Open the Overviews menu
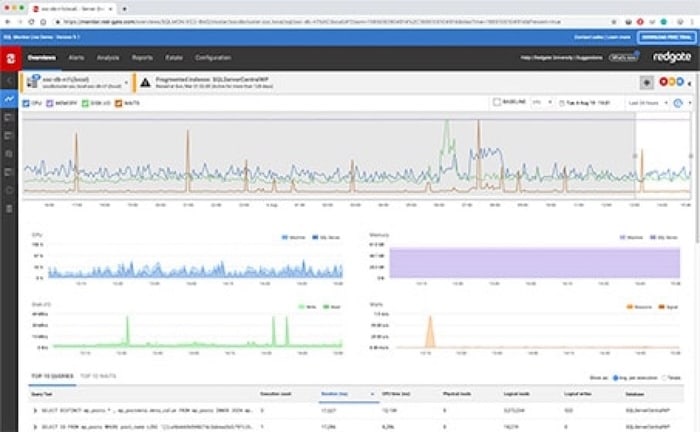The height and width of the screenshot is (432, 700). [42, 58]
